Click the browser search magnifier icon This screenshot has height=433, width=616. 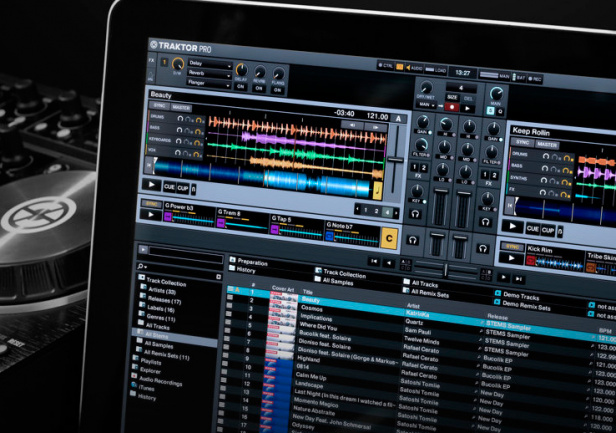pyautogui.click(x=140, y=266)
